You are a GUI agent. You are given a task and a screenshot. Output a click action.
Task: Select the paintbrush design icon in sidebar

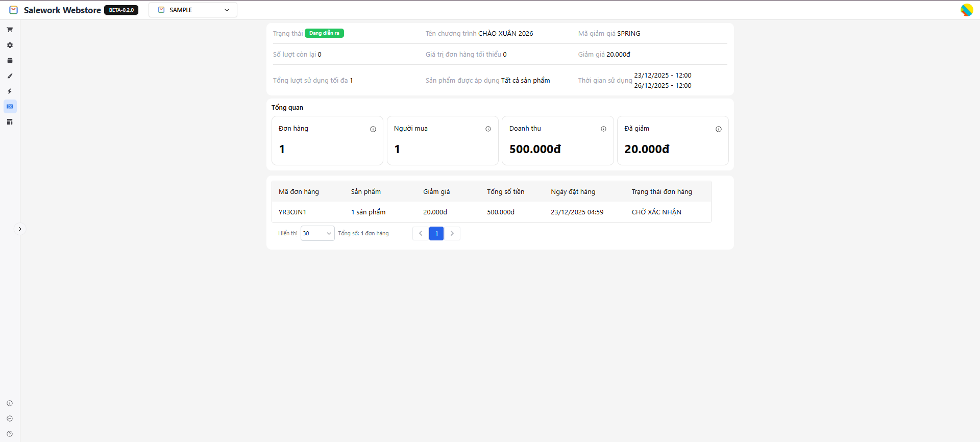10,76
